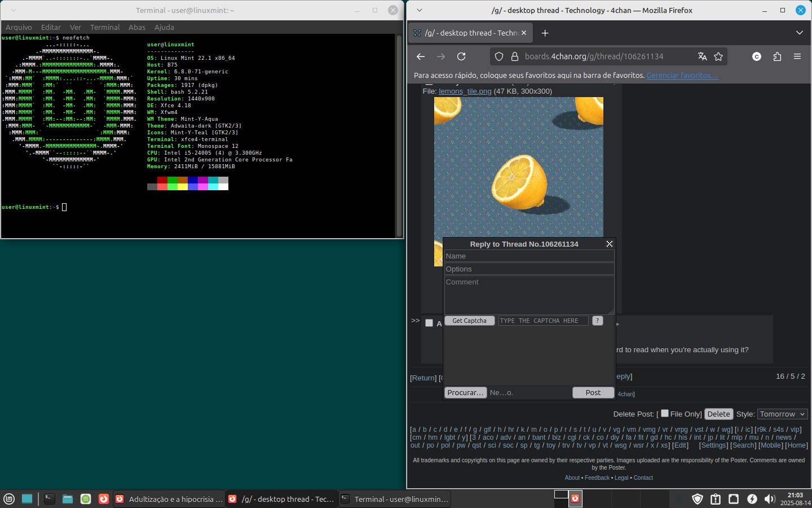The image size is (812, 508).
Task: Open the page translation icon in address bar
Action: (x=702, y=56)
